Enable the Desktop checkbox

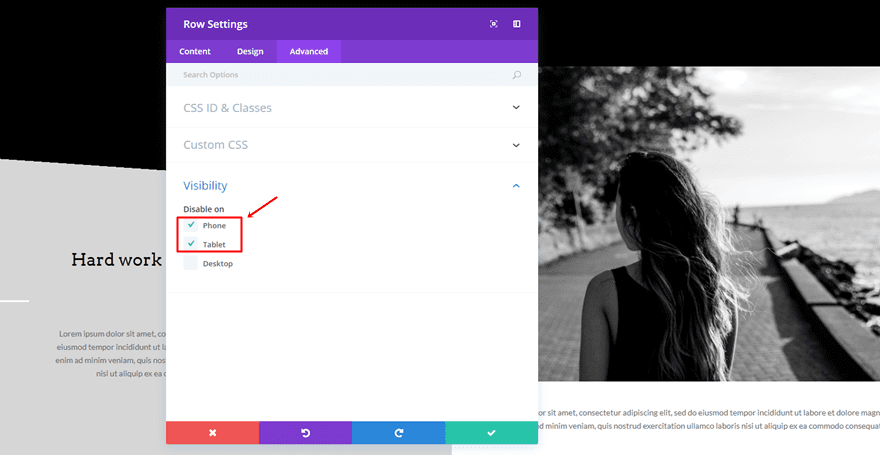(191, 263)
